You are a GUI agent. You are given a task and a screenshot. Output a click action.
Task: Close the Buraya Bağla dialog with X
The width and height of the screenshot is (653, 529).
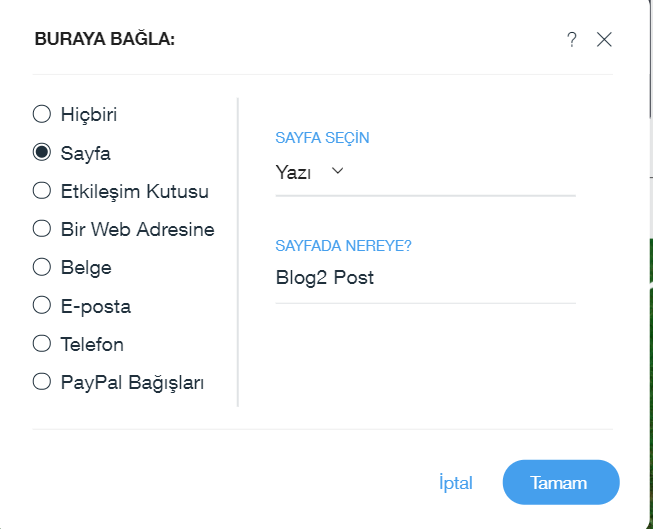point(604,39)
